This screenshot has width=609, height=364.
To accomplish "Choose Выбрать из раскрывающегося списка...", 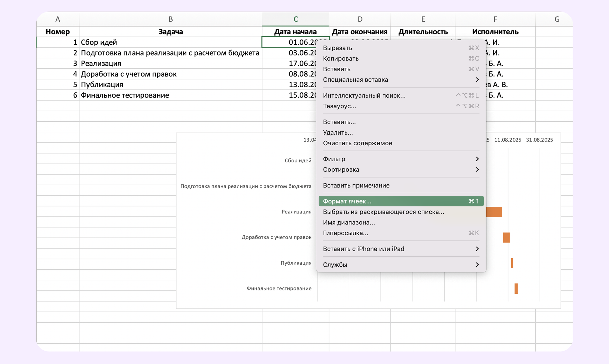I will pos(401,212).
